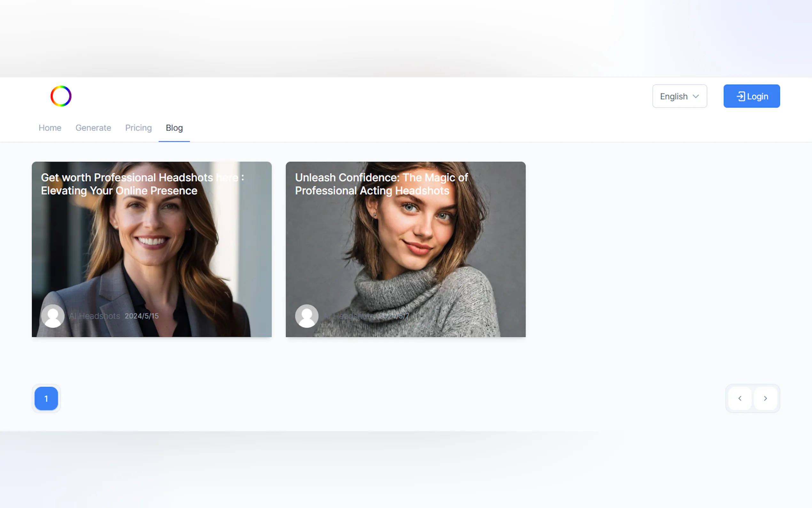Open the Home tab
The width and height of the screenshot is (812, 508).
coord(50,128)
